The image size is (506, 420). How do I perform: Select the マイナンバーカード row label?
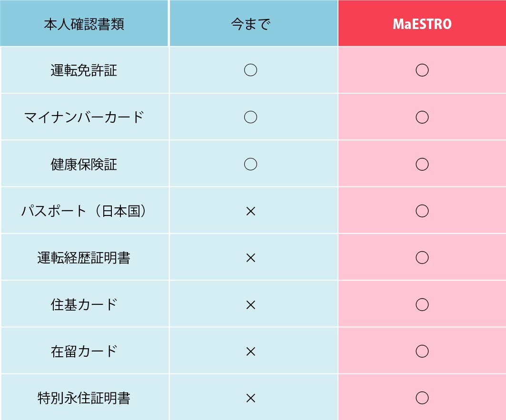point(84,117)
